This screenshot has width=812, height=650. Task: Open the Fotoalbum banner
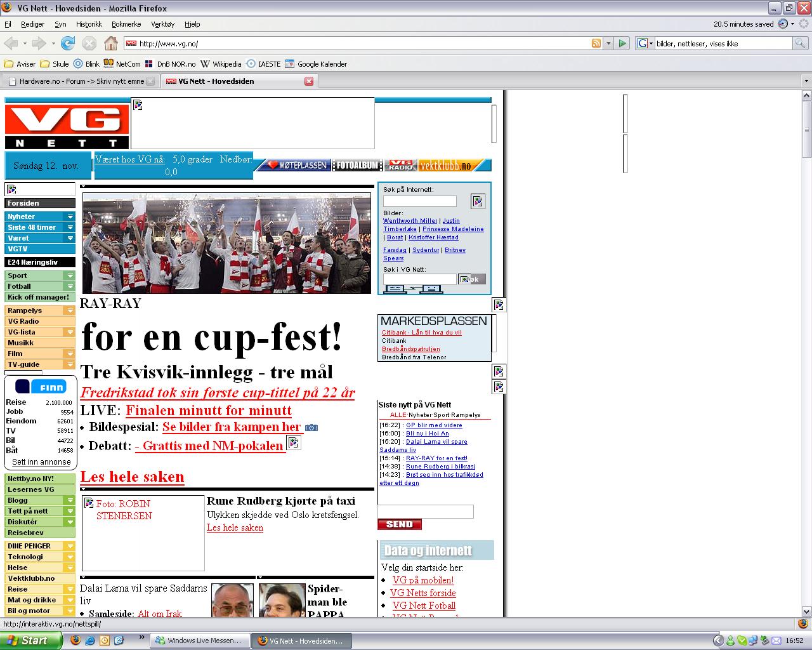click(x=357, y=165)
